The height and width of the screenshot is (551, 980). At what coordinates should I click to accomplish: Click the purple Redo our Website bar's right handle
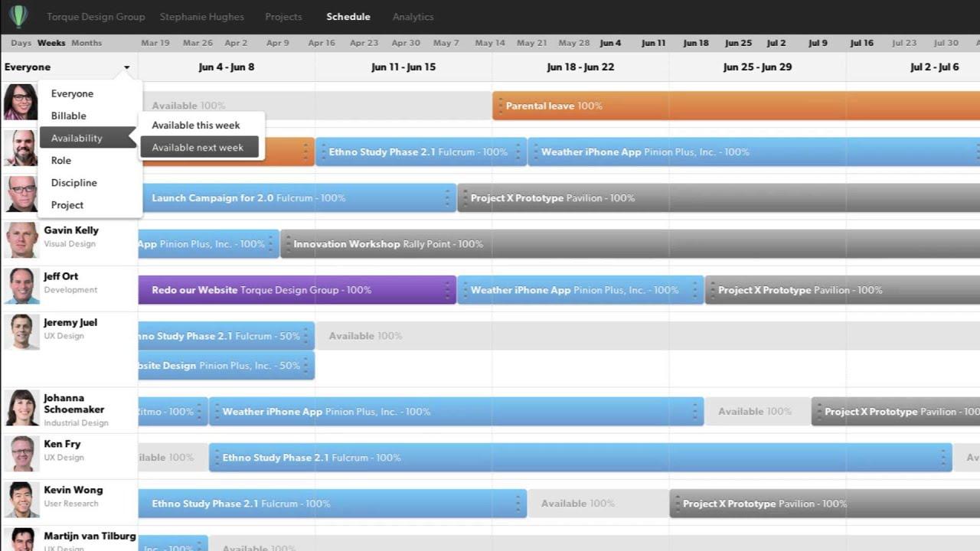[x=448, y=290]
